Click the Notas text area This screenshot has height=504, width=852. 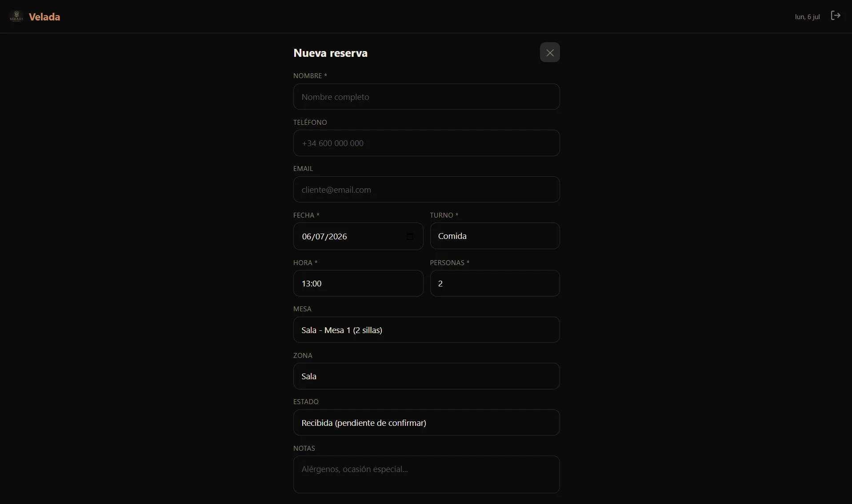pyautogui.click(x=426, y=474)
